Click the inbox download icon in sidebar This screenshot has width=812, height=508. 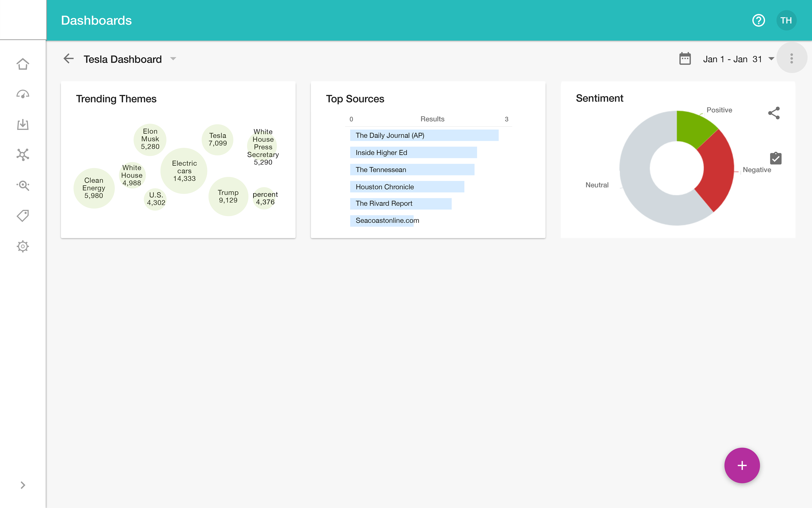point(23,125)
